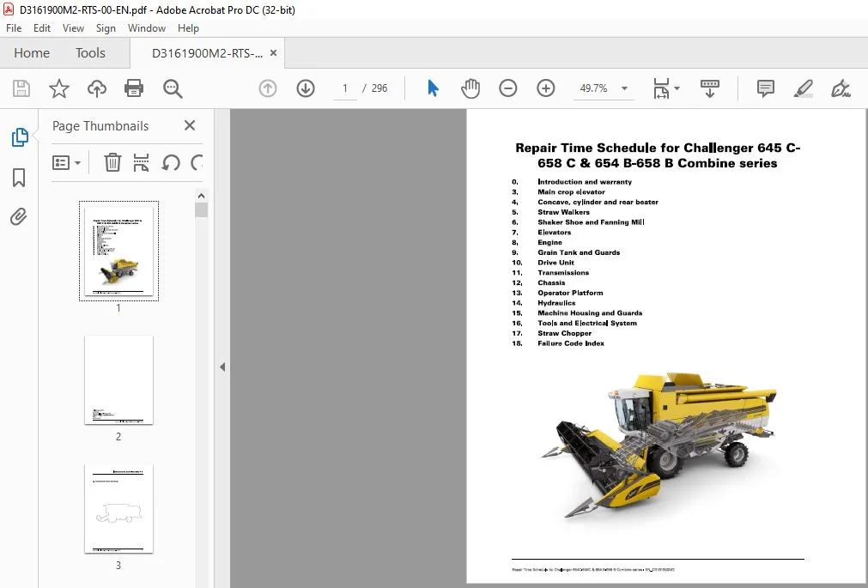Rotate page clockwise in thumbnails panel
868x588 pixels.
(197, 163)
